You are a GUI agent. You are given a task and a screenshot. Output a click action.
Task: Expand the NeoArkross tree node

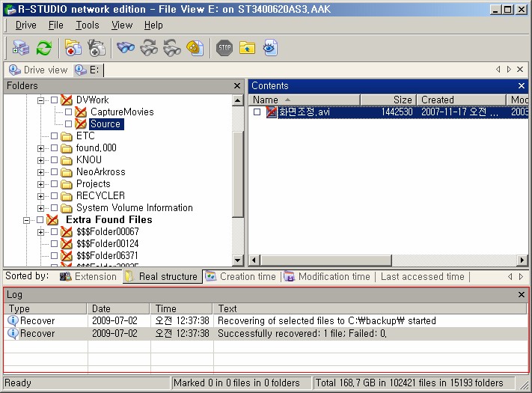point(40,172)
